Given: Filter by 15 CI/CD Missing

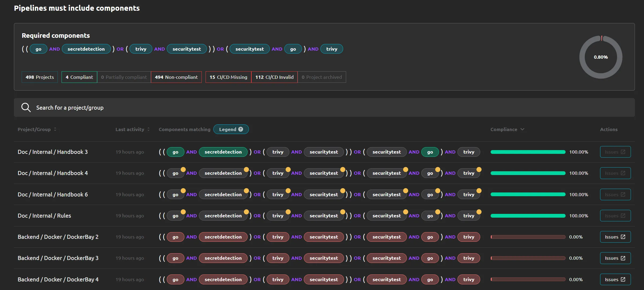Looking at the screenshot, I should 228,77.
